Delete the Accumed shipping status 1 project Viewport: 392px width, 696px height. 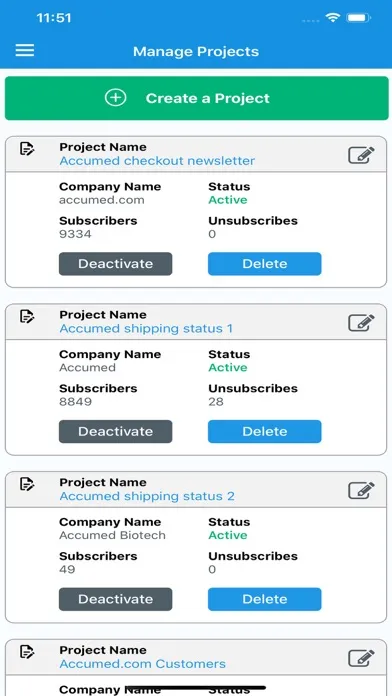[265, 431]
